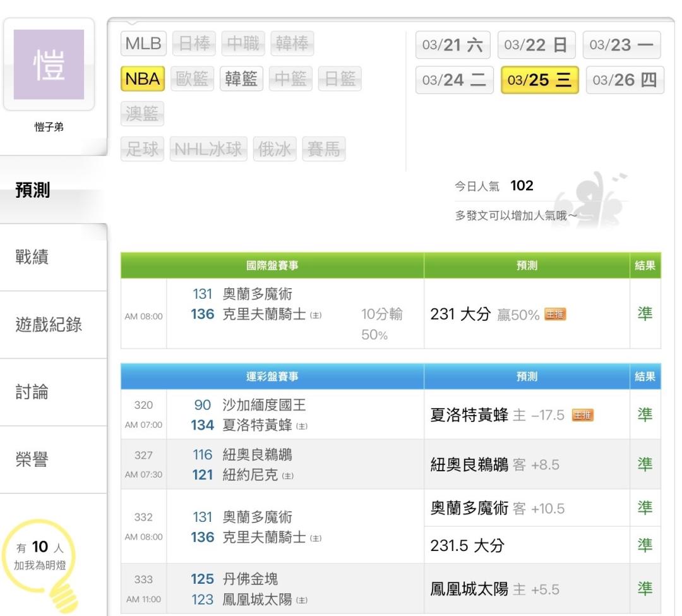The width and height of the screenshot is (682, 616).
Task: Click 奧蘭多魔術 in the 國際盤 match
Action: (258, 294)
